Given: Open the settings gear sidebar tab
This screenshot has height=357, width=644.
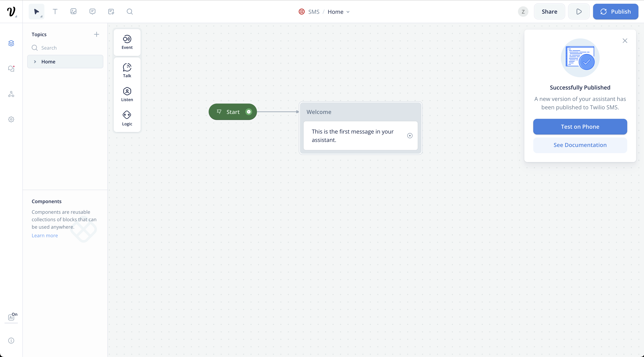Looking at the screenshot, I should (x=11, y=119).
